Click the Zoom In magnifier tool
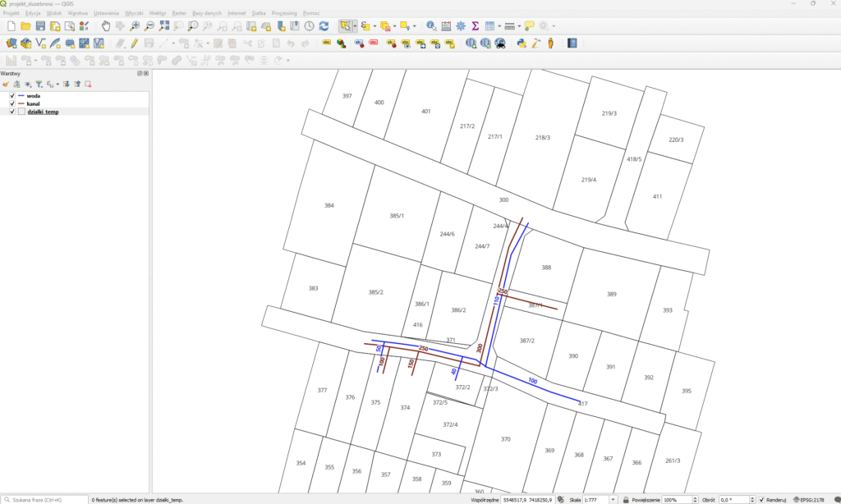841x504 pixels. pos(136,26)
